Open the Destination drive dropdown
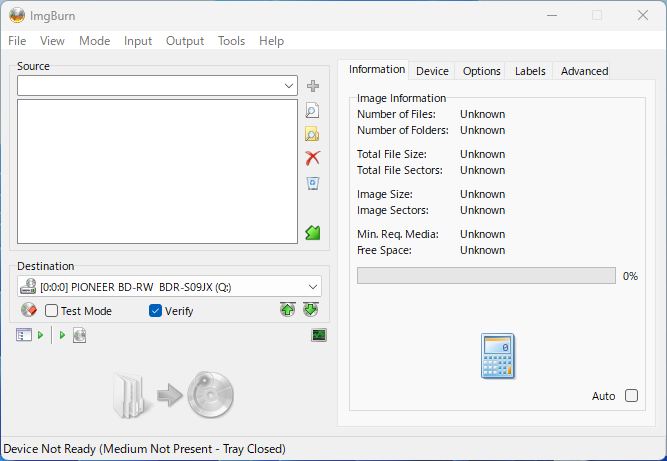The height and width of the screenshot is (461, 667). click(313, 287)
